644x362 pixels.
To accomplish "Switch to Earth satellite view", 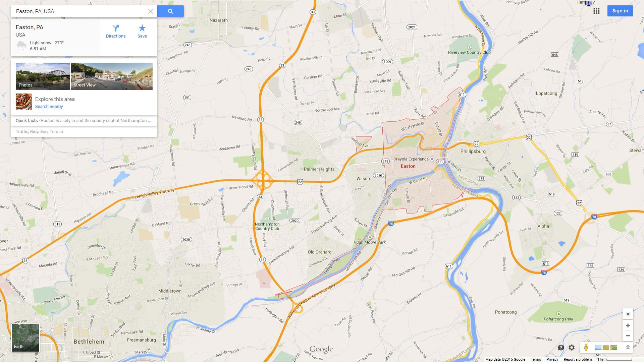I will click(x=25, y=338).
